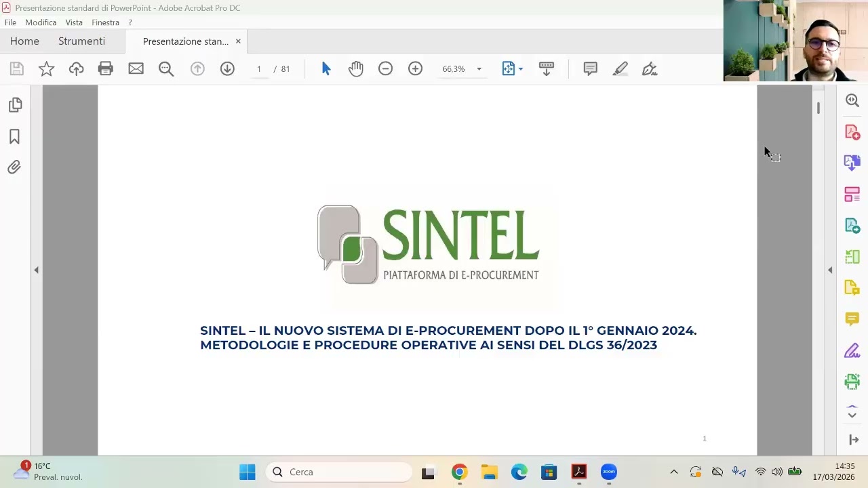Viewport: 868px width, 488px height.
Task: Open the Organize Pages tool
Action: (x=852, y=195)
